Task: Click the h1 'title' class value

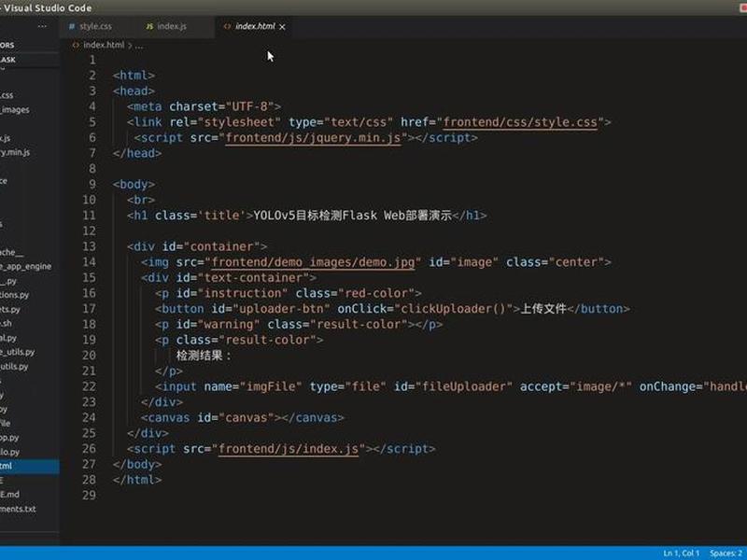Action: click(221, 216)
